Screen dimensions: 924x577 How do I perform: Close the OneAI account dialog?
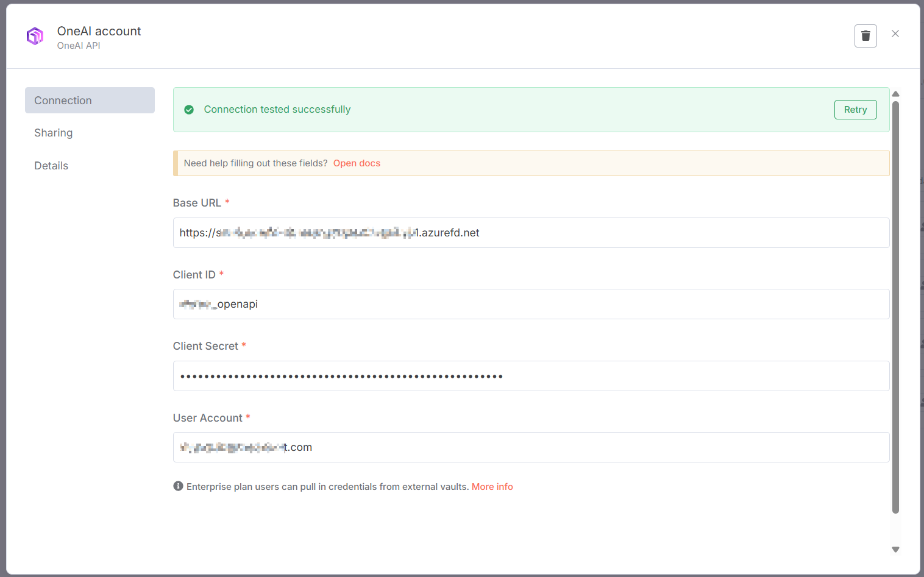tap(895, 34)
